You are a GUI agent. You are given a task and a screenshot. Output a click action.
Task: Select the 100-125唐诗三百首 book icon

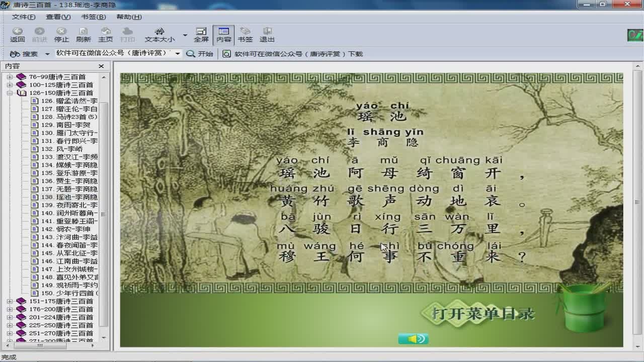21,85
